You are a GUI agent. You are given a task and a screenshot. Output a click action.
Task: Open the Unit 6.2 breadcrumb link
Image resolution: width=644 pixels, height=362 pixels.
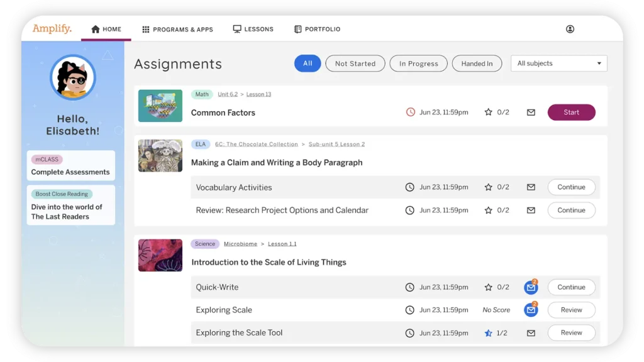click(x=228, y=94)
